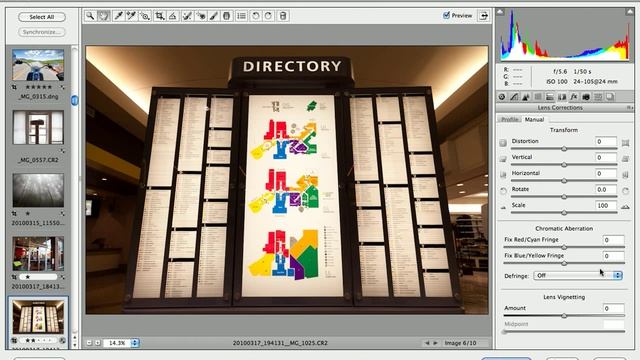Select the Red Eye Removal tool
Image resolution: width=640 pixels, height=360 pixels.
click(x=201, y=16)
